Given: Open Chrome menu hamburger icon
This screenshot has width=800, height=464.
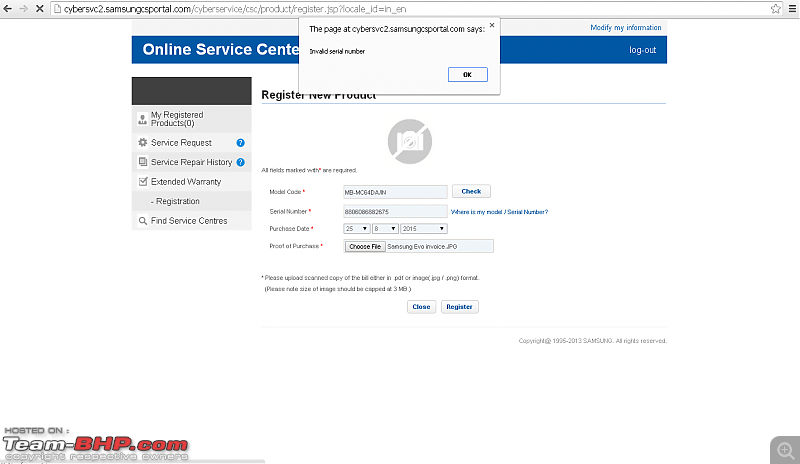Looking at the screenshot, I should click(x=792, y=9).
